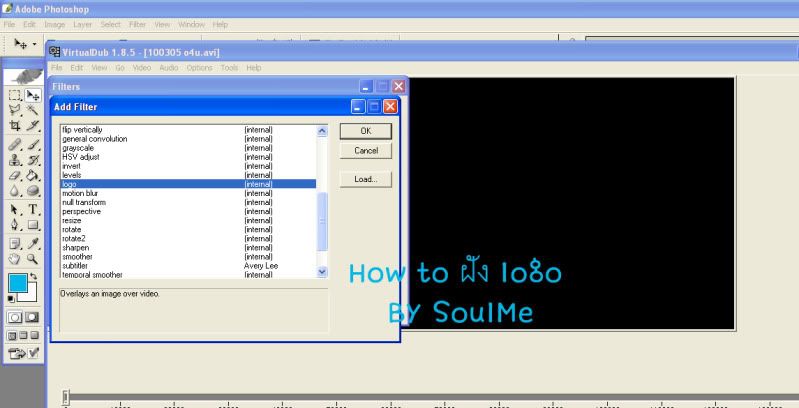Select the 'HSV adjust' filter
This screenshot has height=408, width=799.
(188, 157)
